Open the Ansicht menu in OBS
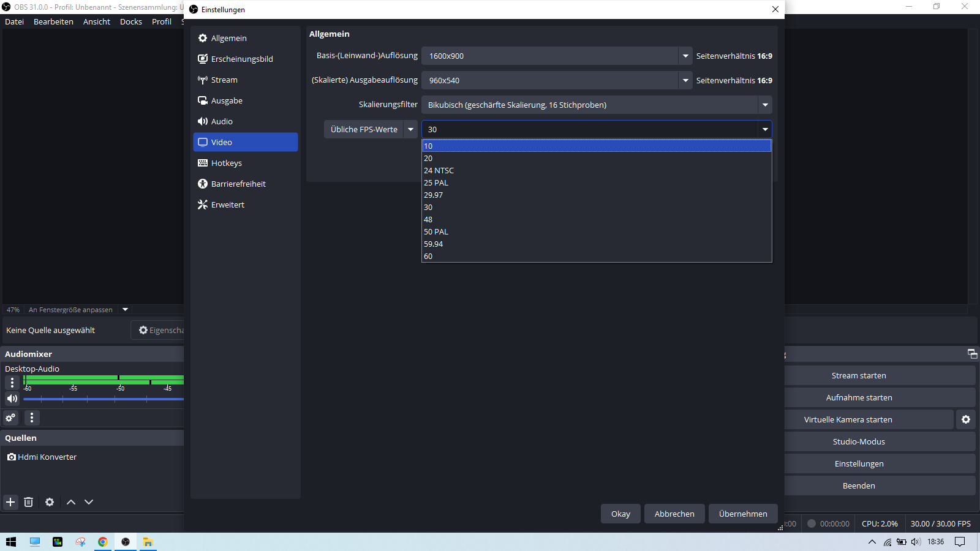 (x=97, y=21)
